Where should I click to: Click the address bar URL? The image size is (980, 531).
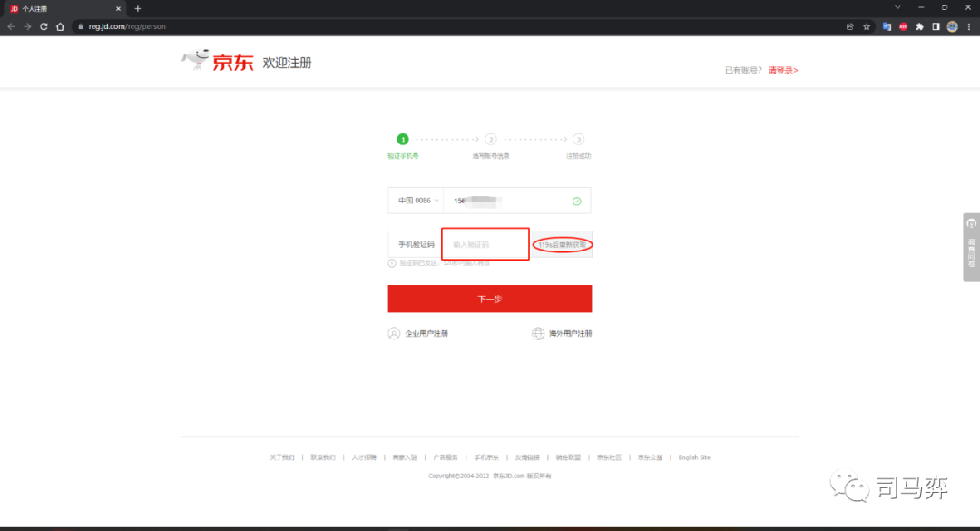click(x=127, y=27)
